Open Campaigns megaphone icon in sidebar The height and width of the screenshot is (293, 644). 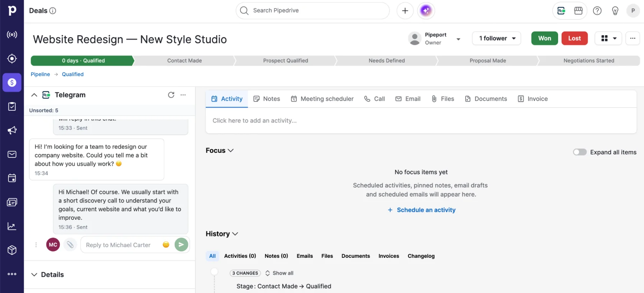12,130
